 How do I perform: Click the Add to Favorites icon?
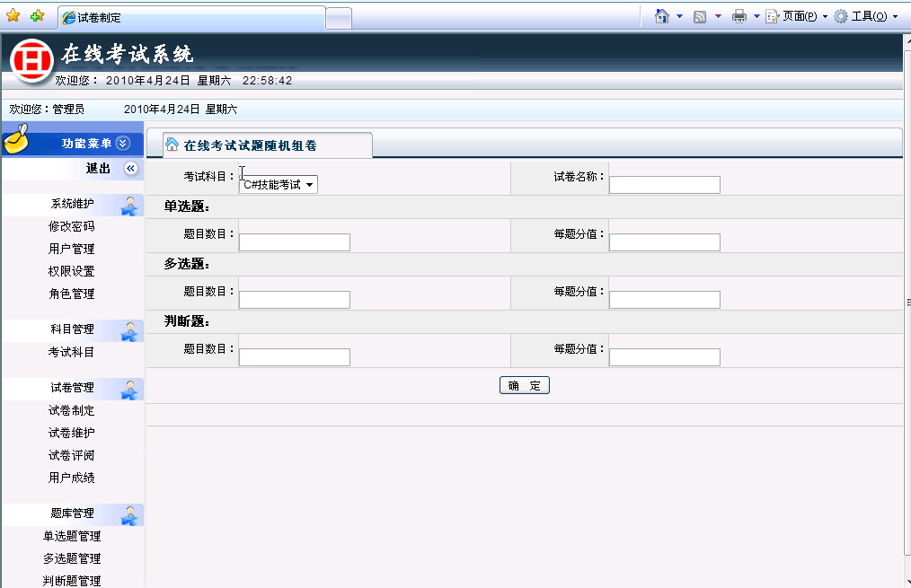(x=37, y=15)
